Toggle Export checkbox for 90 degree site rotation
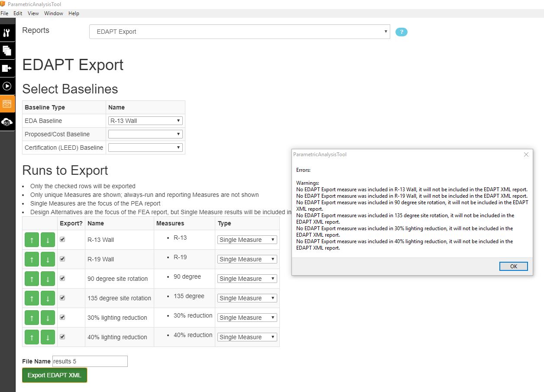The width and height of the screenshot is (544, 392). (x=62, y=278)
